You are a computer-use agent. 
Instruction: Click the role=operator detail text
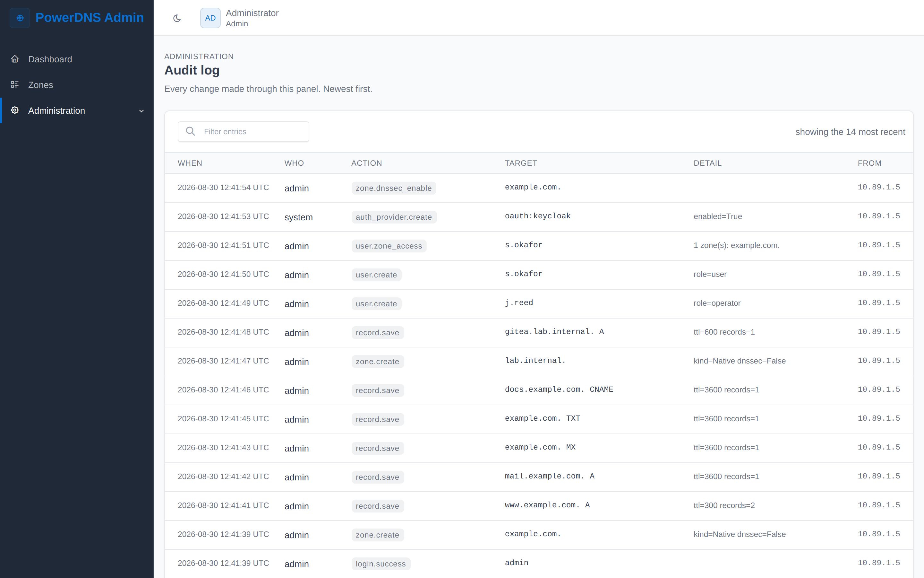click(x=717, y=303)
